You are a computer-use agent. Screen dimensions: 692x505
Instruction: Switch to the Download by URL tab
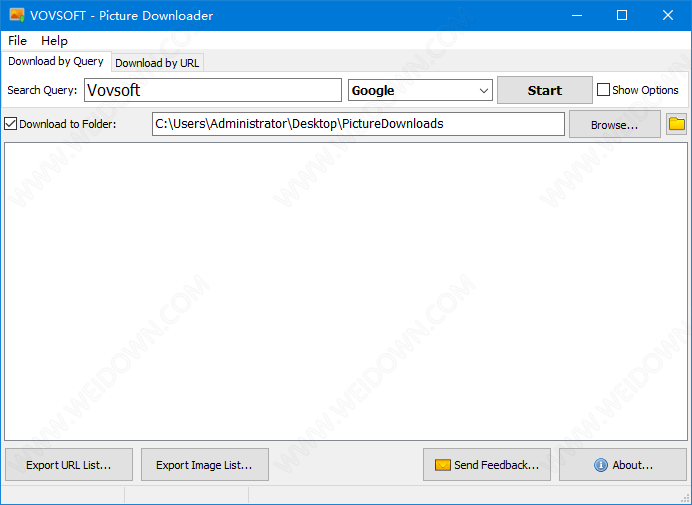pos(157,63)
